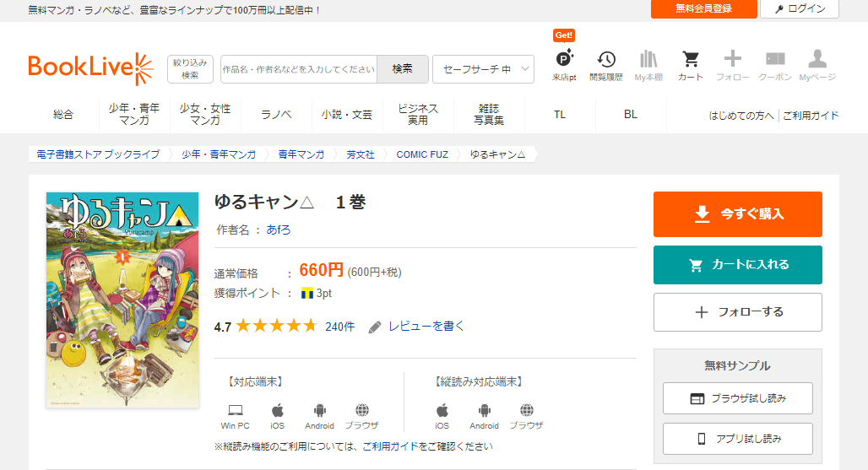
Task: Open 絞り込み検索 filter search
Action: click(190, 69)
